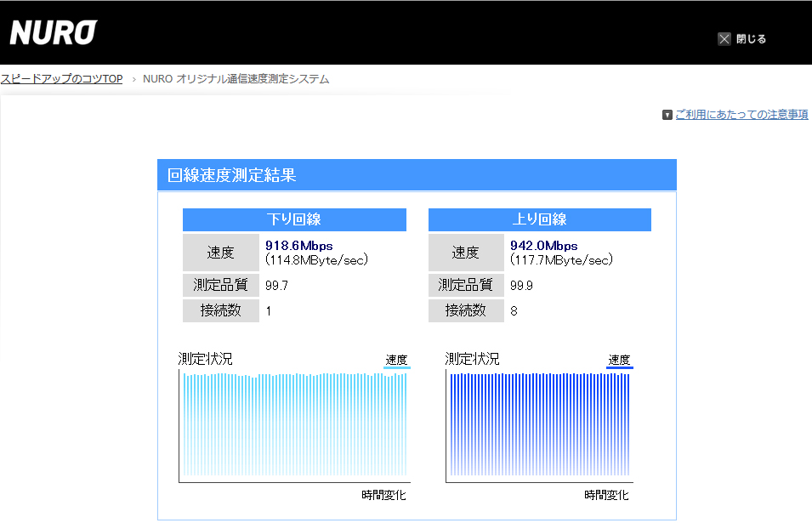Image resolution: width=812 pixels, height=523 pixels.
Task: Select the 下り回線 header
Action: click(x=294, y=219)
